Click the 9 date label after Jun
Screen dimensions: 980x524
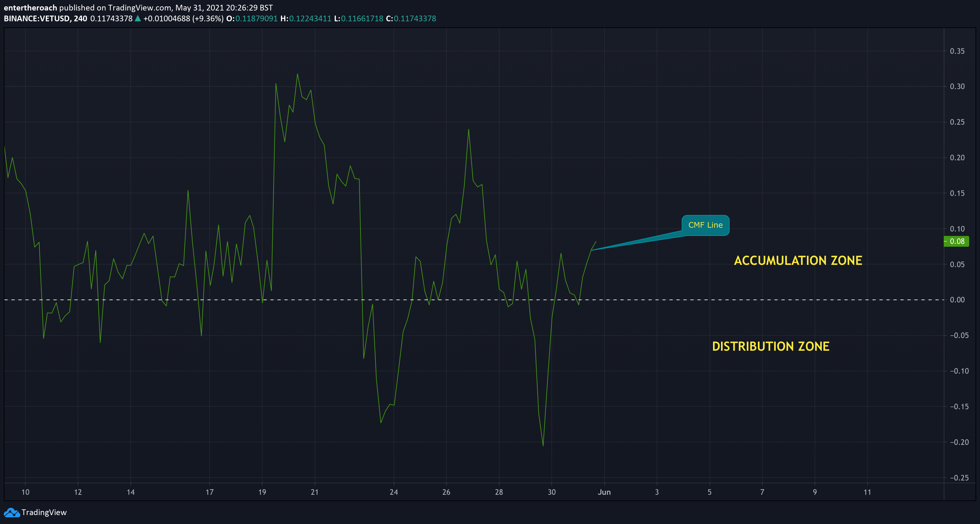tap(815, 492)
